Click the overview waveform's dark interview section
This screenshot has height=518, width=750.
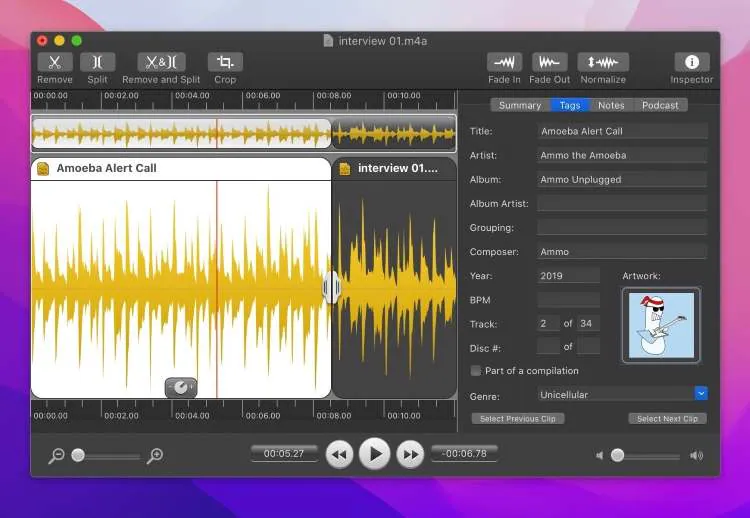pos(394,133)
